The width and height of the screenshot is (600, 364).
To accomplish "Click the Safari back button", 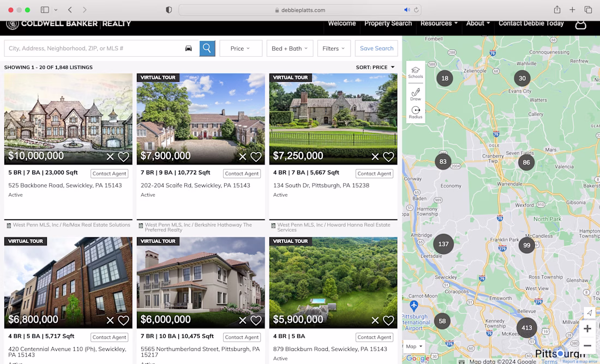I will 70,10.
